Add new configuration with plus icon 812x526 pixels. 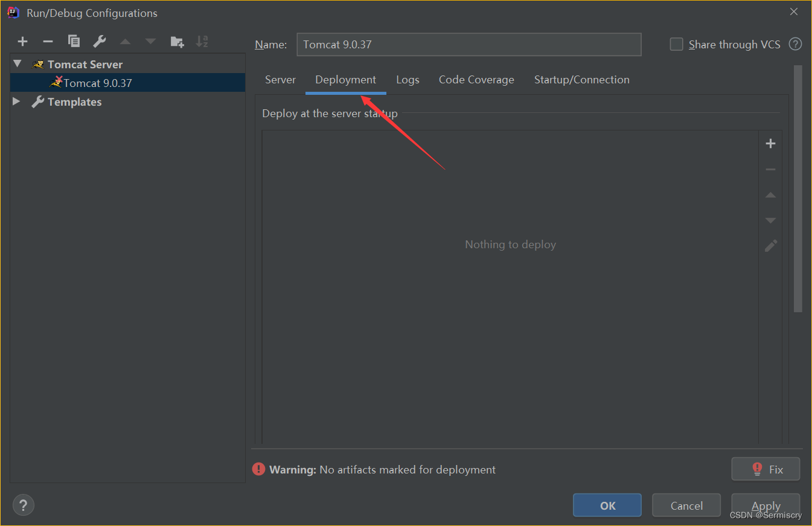(22, 42)
